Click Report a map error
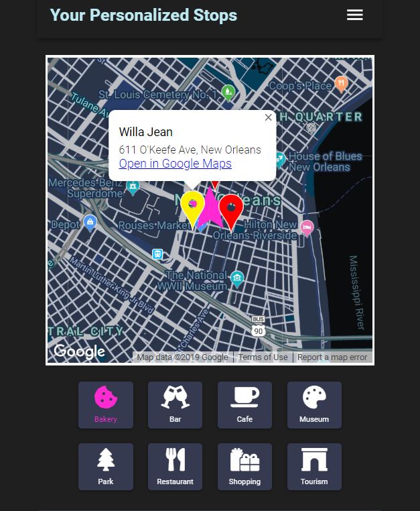 point(332,357)
